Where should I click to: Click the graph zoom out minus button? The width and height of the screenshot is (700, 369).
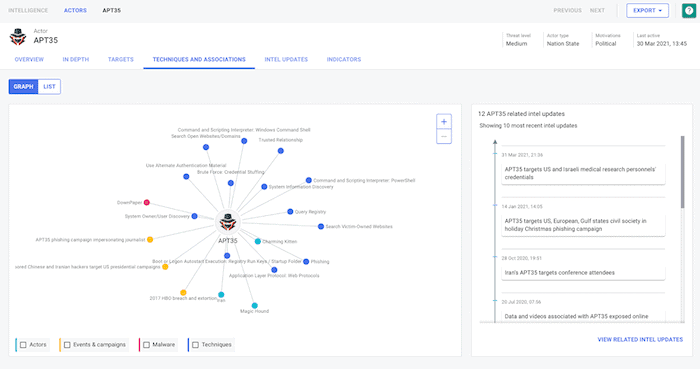(444, 137)
